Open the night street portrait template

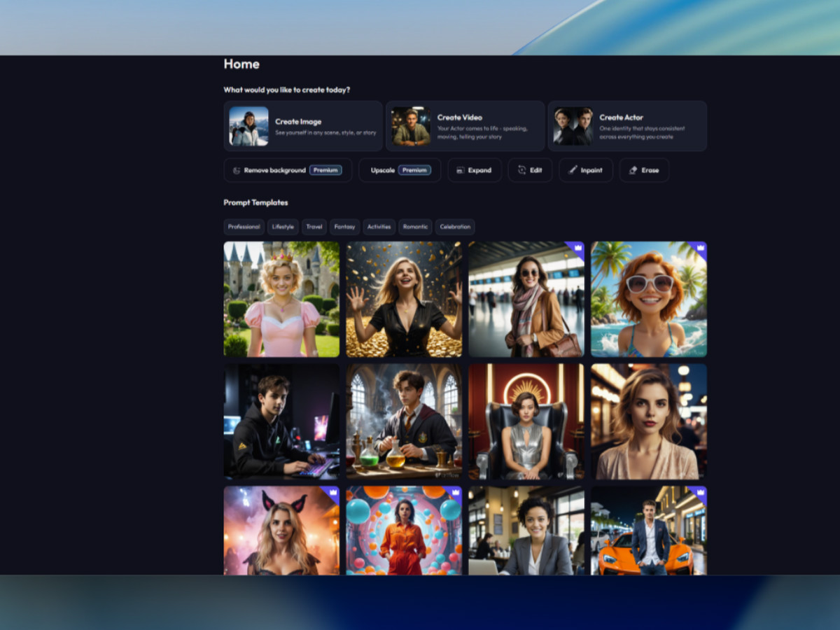(649, 421)
